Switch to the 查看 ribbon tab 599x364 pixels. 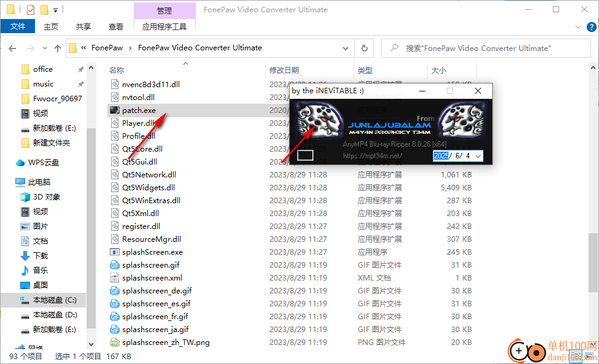click(116, 27)
